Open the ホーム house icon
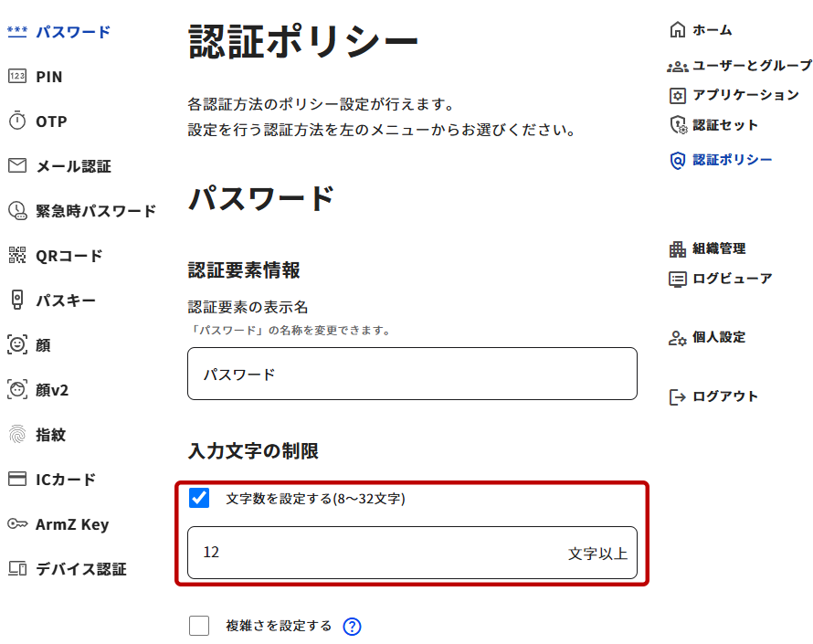This screenshot has height=644, width=813. pos(677,29)
